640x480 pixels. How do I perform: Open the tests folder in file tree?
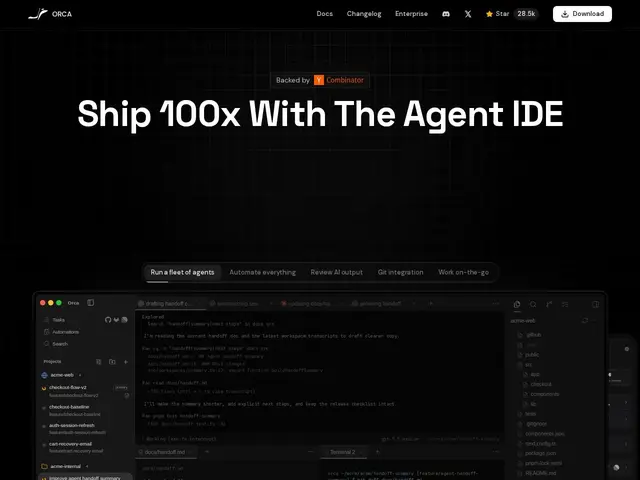pyautogui.click(x=527, y=414)
